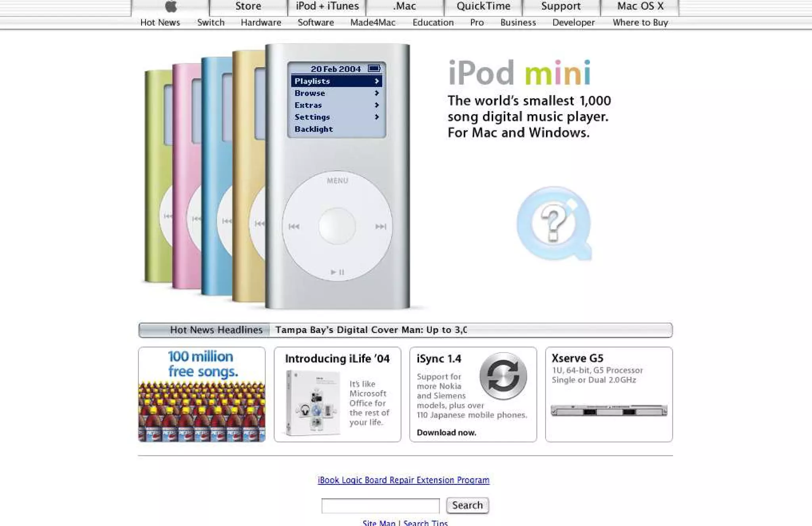Open the Mac OS X tab
The height and width of the screenshot is (526, 812).
[x=640, y=7]
